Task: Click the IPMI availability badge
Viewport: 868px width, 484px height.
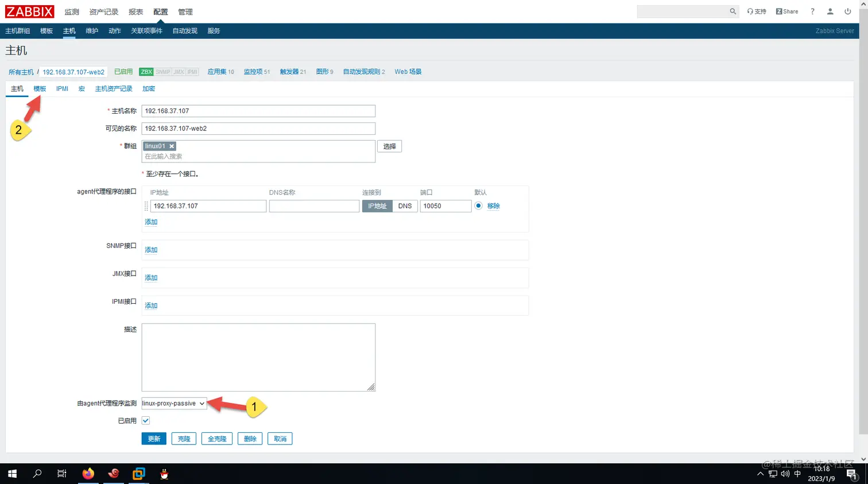Action: (192, 72)
